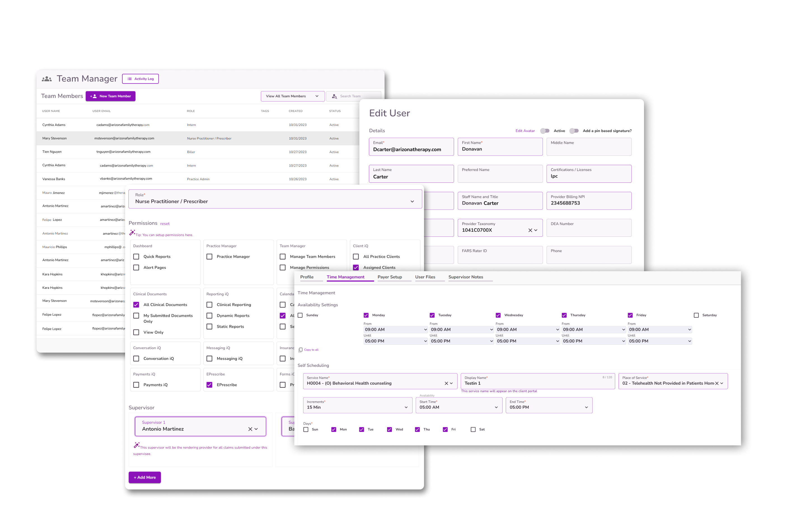The image size is (789, 532).
Task: Click the Team Manager people icon
Action: point(46,79)
